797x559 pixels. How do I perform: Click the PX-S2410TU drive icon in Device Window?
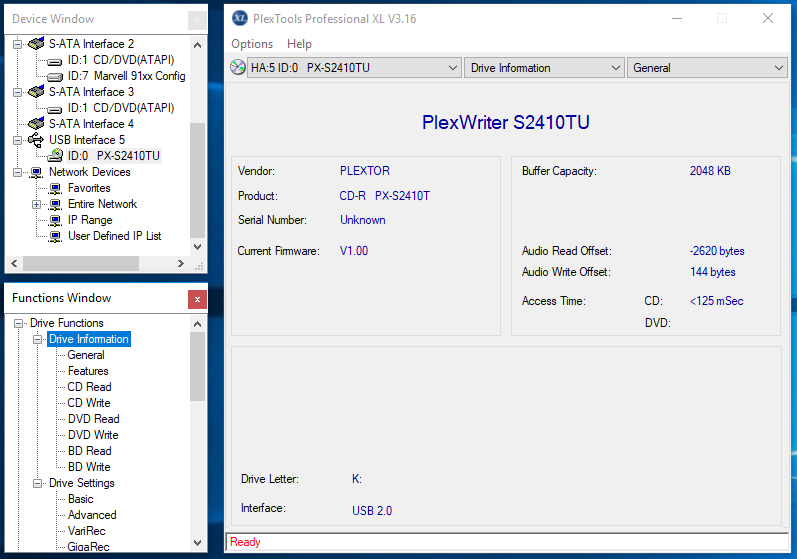coord(55,156)
